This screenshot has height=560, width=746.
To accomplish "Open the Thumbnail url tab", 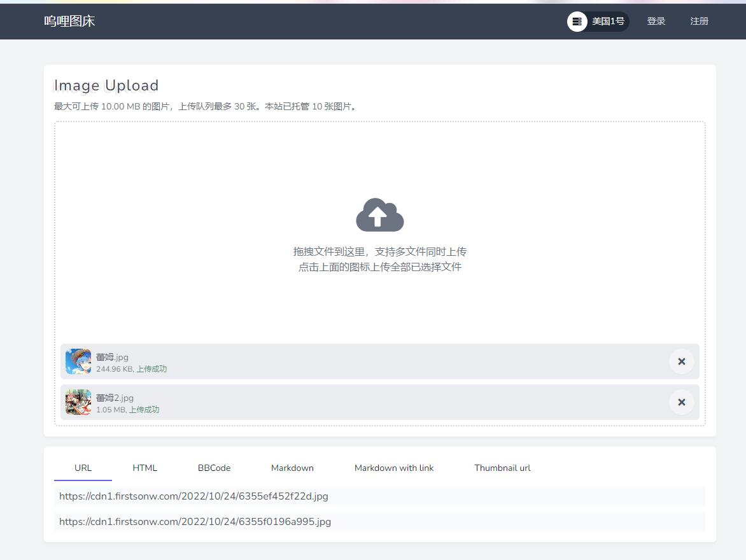I will [502, 468].
